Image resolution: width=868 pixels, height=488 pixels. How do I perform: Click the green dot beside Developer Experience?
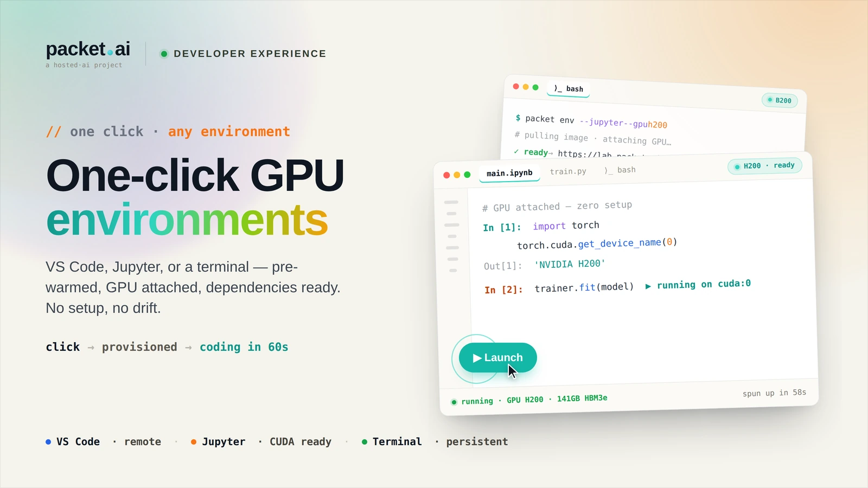164,54
